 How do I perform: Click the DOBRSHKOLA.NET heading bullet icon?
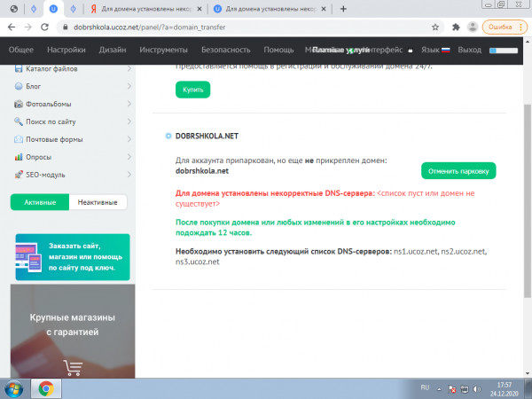(168, 136)
